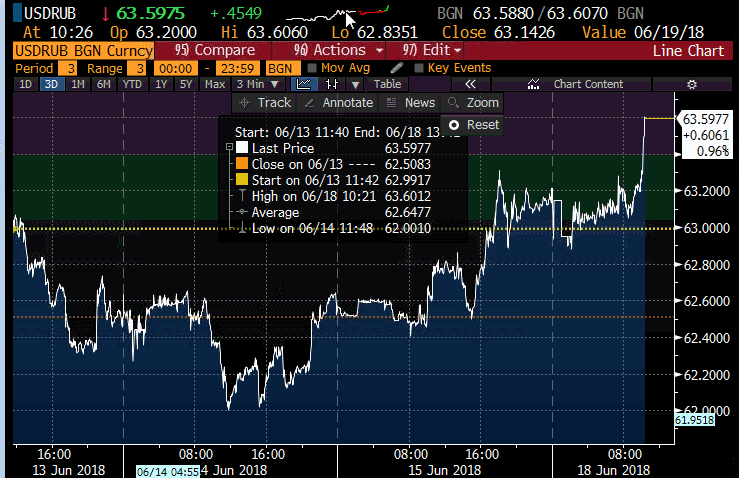This screenshot has width=739, height=478.
Task: Click the white Last Price swatch
Action: pos(242,148)
